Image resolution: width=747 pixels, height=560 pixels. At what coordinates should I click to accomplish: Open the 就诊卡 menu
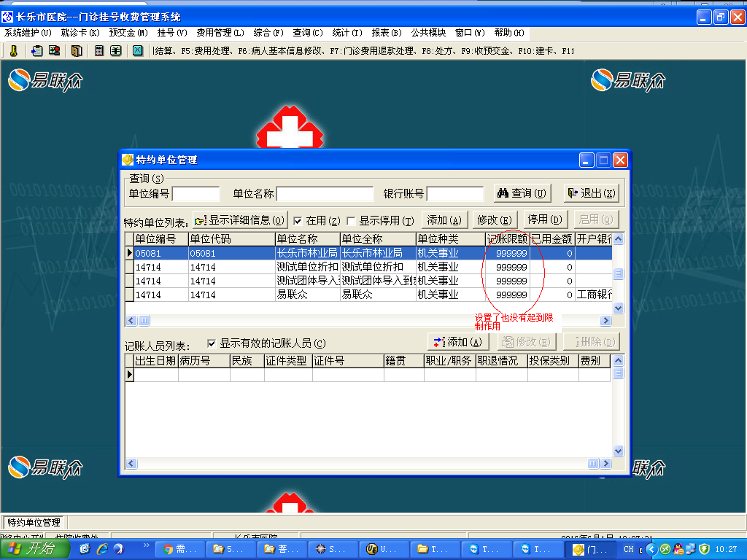click(80, 32)
